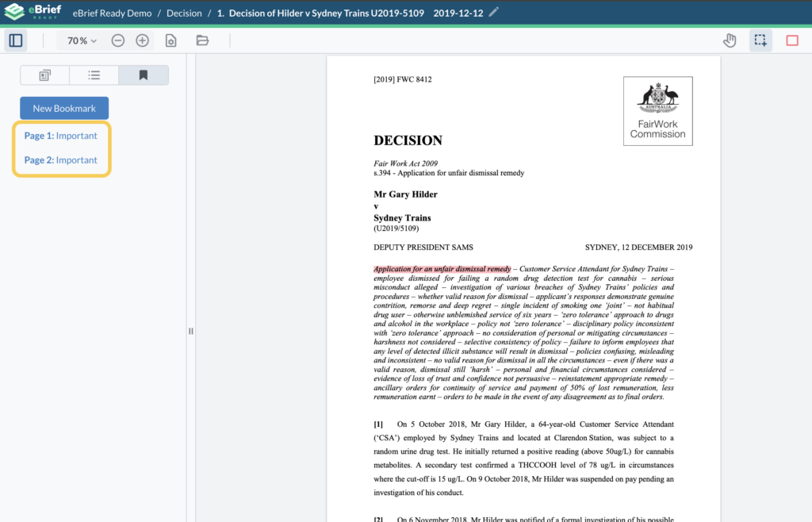Open bookmark Page 1: Important
The width and height of the screenshot is (812, 522).
click(60, 136)
